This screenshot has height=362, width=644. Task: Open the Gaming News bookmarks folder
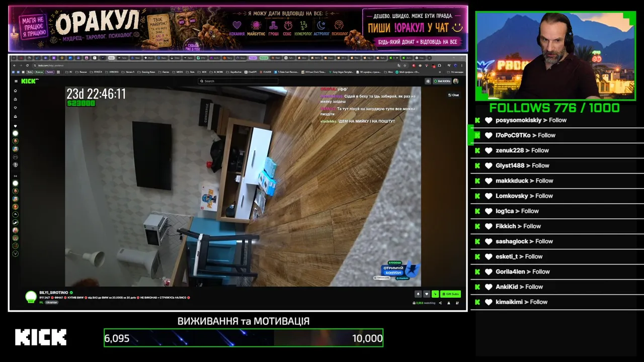[x=146, y=72]
